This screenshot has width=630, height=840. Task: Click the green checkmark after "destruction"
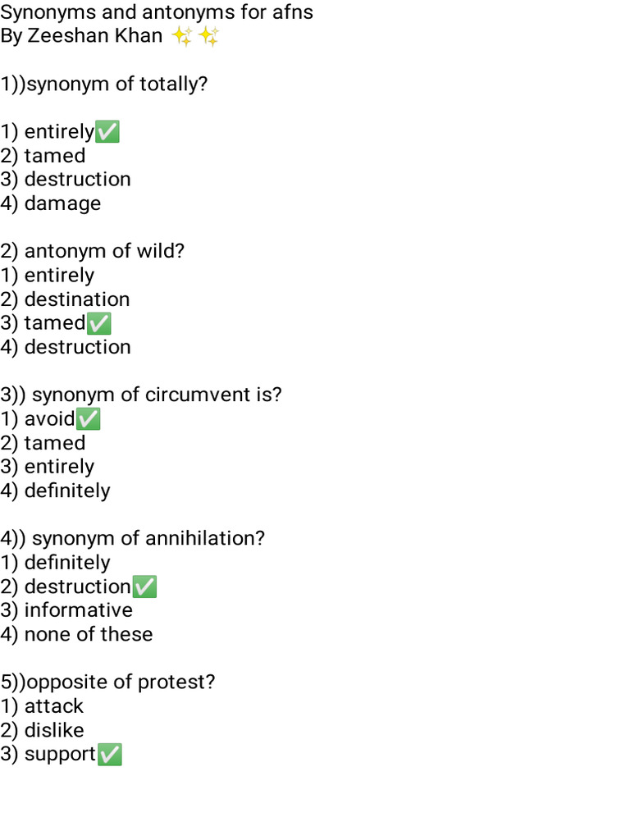tap(144, 587)
